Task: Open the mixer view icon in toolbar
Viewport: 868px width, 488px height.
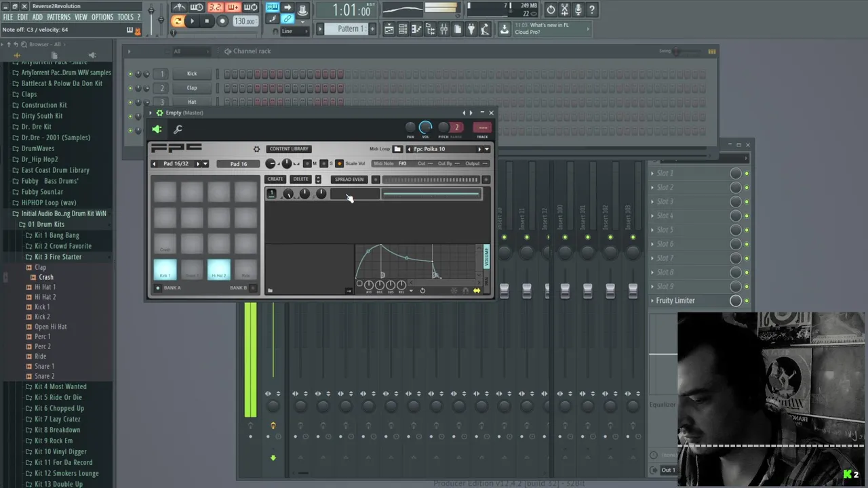Action: tap(443, 29)
